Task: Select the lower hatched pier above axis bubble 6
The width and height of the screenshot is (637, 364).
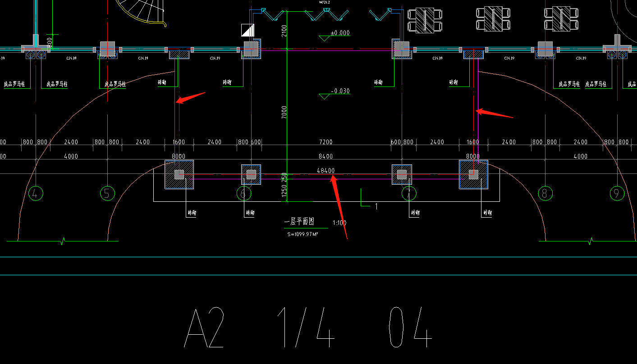Action: tap(251, 174)
